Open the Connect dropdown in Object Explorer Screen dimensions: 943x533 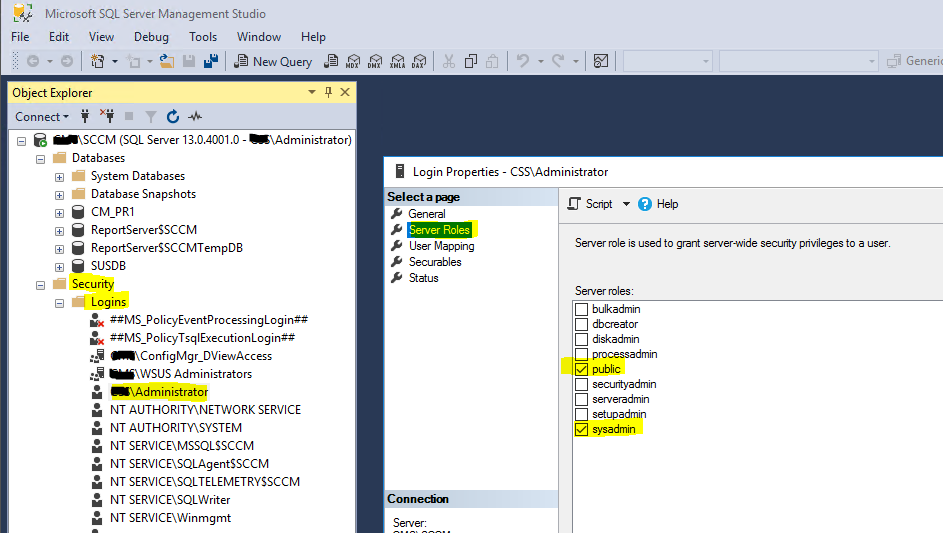[41, 117]
